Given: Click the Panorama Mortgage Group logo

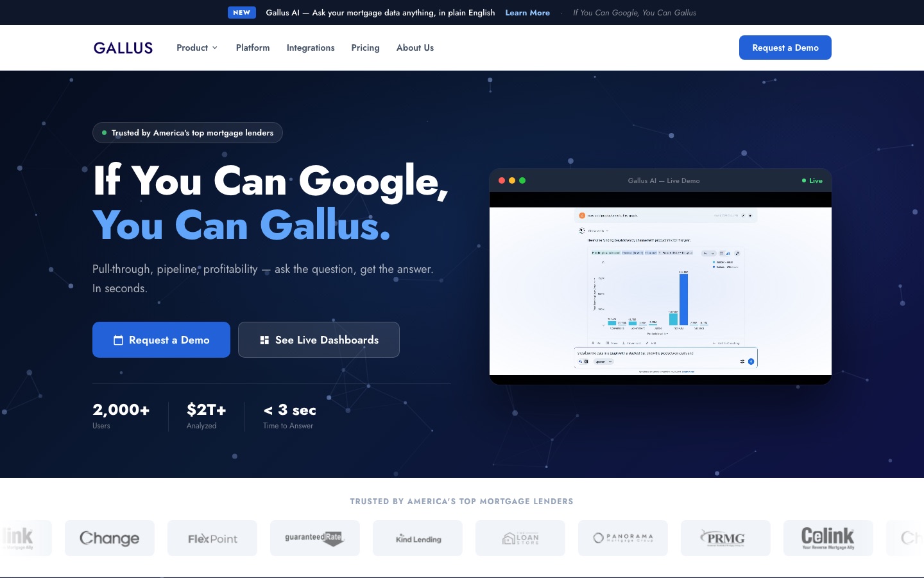Looking at the screenshot, I should tap(623, 538).
